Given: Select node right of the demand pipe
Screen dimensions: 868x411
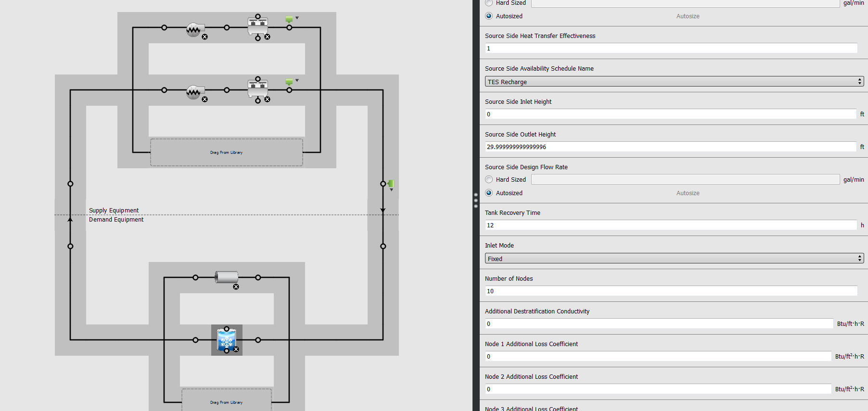Looking at the screenshot, I should [258, 277].
